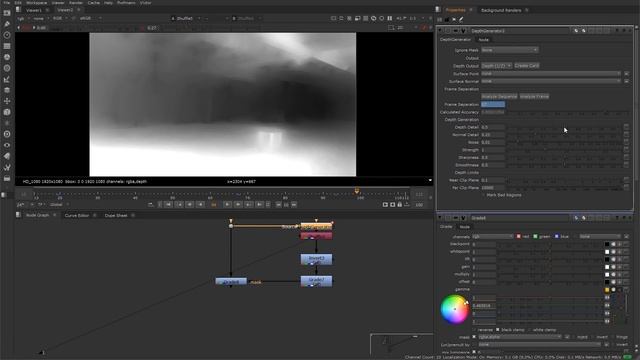Click the gamma color wheel
This screenshot has height=360, width=640.
pos(455,309)
